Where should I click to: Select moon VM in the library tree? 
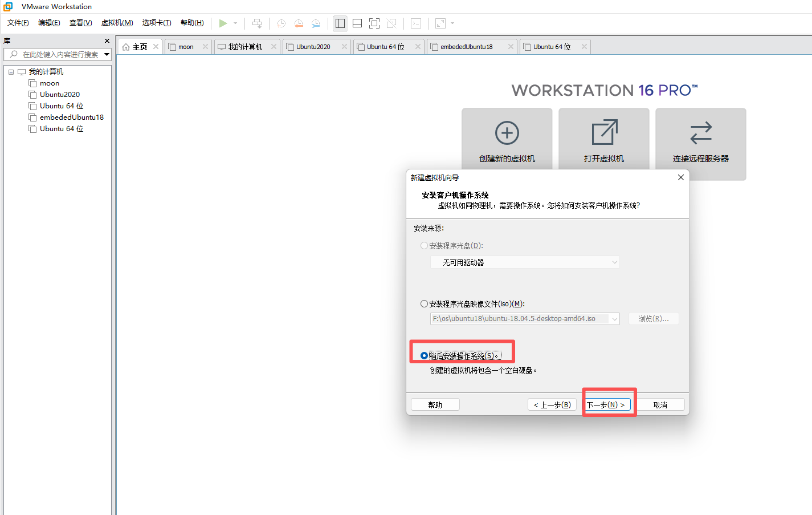(x=50, y=83)
